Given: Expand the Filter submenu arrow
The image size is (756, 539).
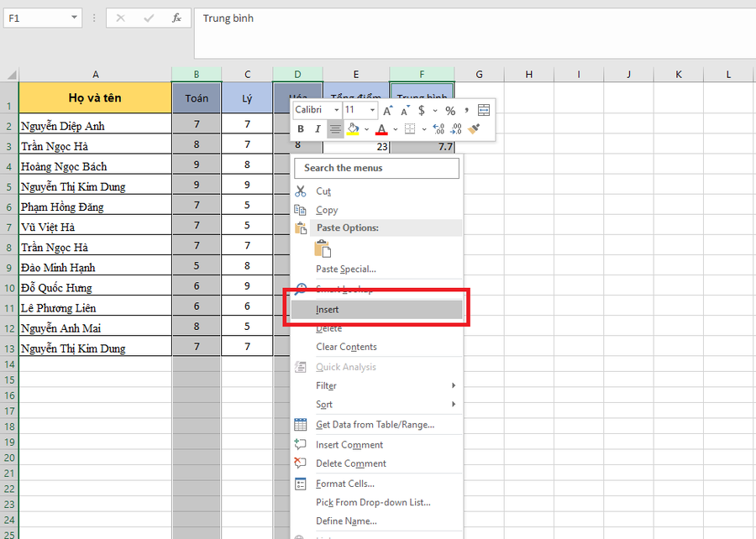Looking at the screenshot, I should click(454, 385).
